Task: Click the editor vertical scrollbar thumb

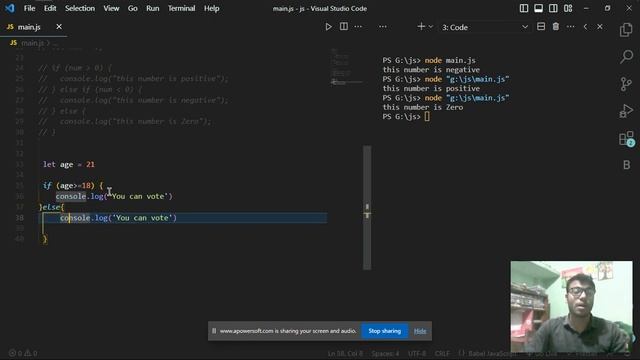Action: pyautogui.click(x=367, y=207)
